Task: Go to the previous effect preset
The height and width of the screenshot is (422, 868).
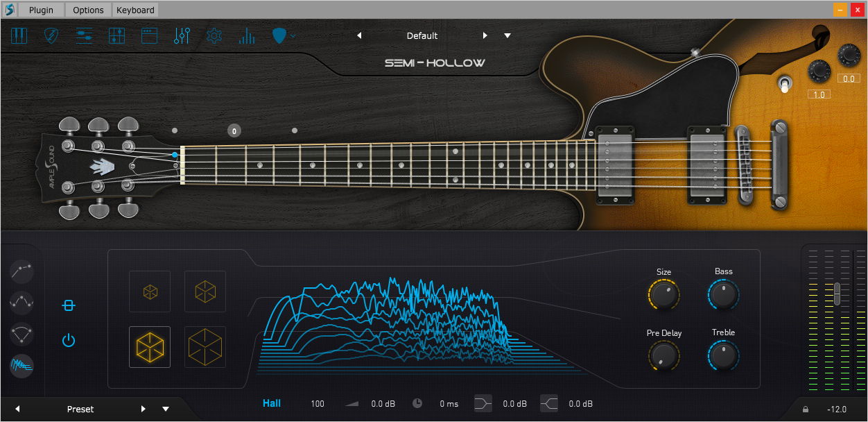Action: tap(17, 409)
